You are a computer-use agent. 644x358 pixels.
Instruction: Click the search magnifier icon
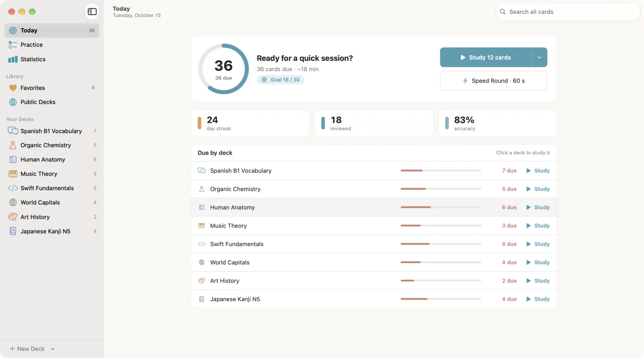pyautogui.click(x=503, y=12)
